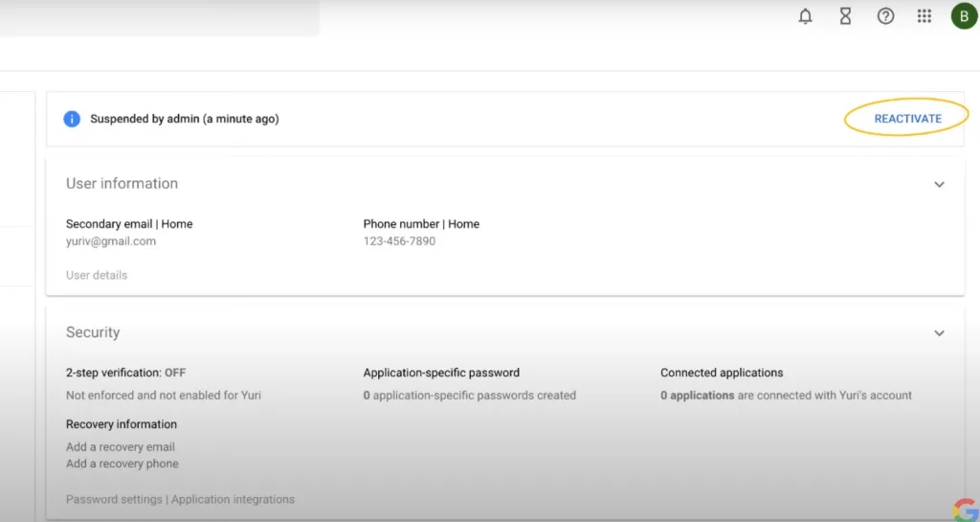Open the help question mark icon
Viewport: 980px width, 522px height.
(885, 16)
